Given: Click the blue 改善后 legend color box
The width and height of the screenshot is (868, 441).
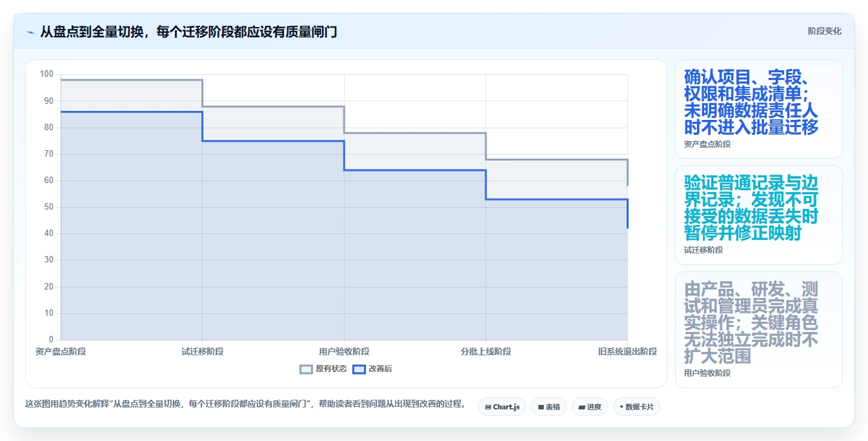Looking at the screenshot, I should click(x=359, y=369).
